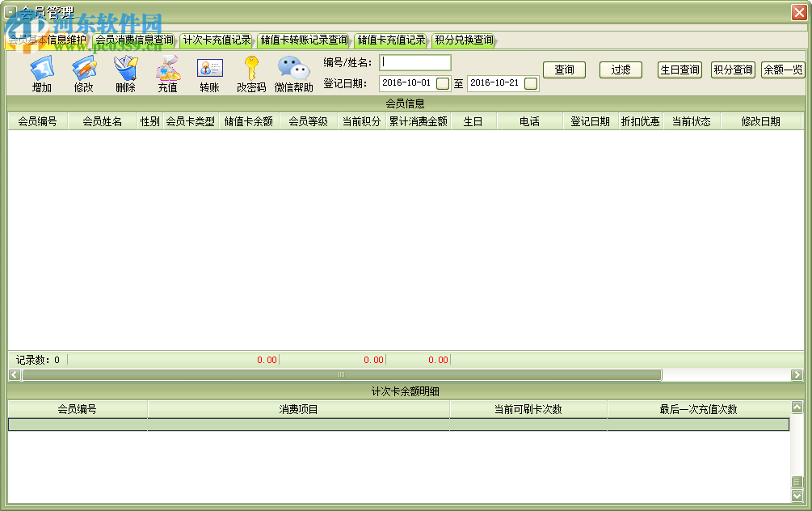Switch to 会员基本信息维护 tab

pos(47,40)
